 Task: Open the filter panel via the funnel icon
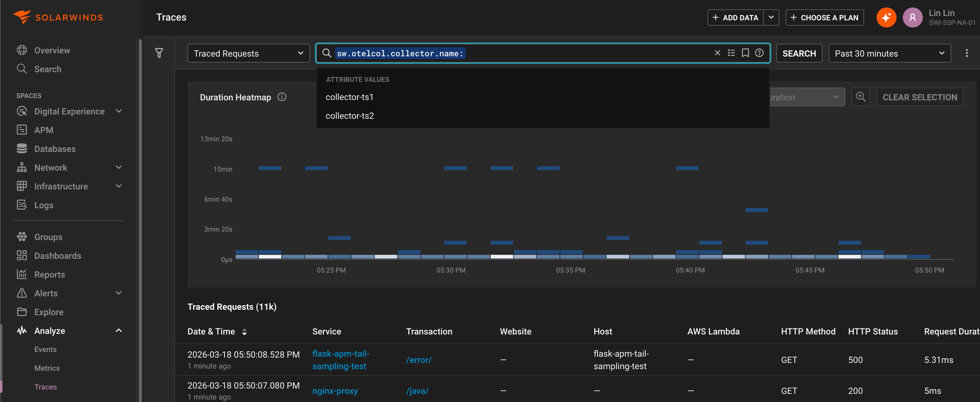tap(159, 53)
